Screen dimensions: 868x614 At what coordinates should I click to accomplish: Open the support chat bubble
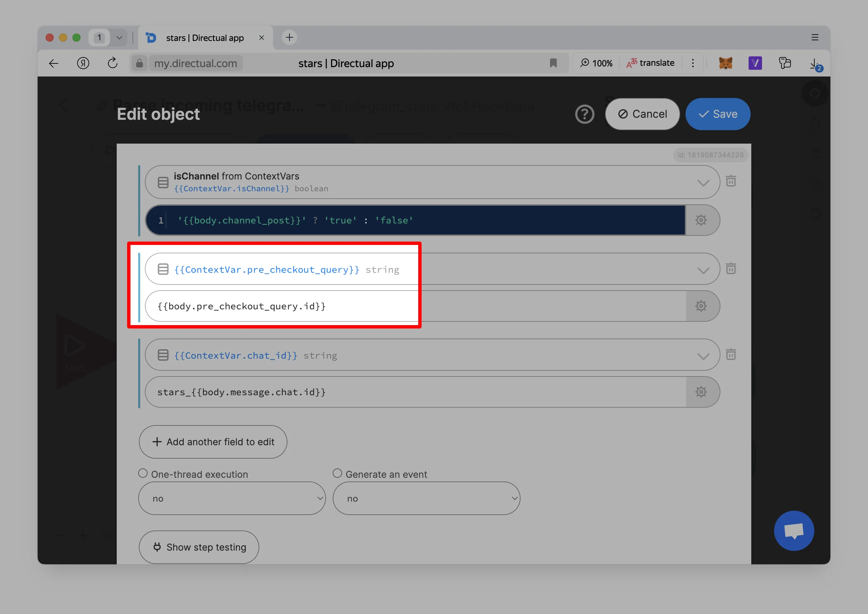point(793,530)
